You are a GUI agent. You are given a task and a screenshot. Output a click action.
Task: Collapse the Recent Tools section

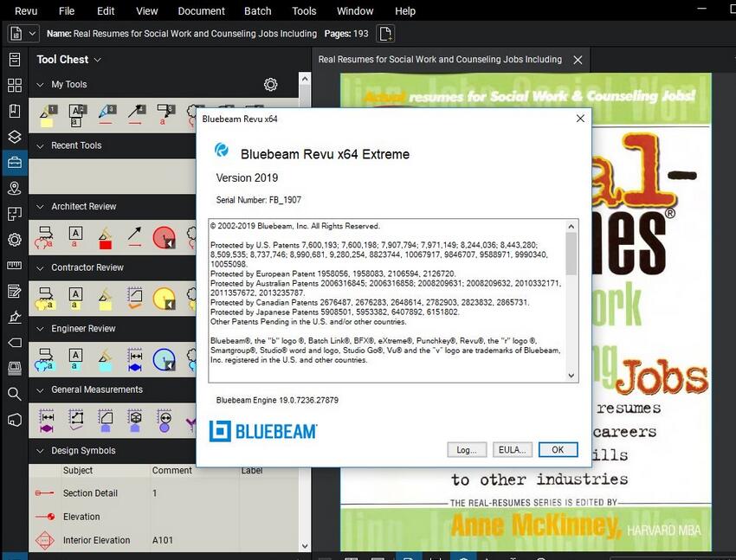(41, 146)
